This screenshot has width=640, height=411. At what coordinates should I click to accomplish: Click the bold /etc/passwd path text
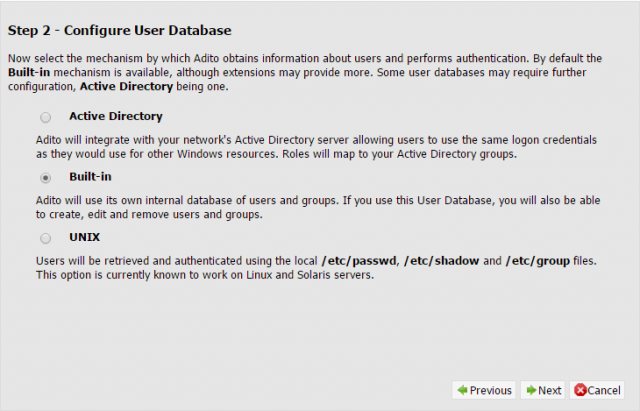[x=359, y=261]
